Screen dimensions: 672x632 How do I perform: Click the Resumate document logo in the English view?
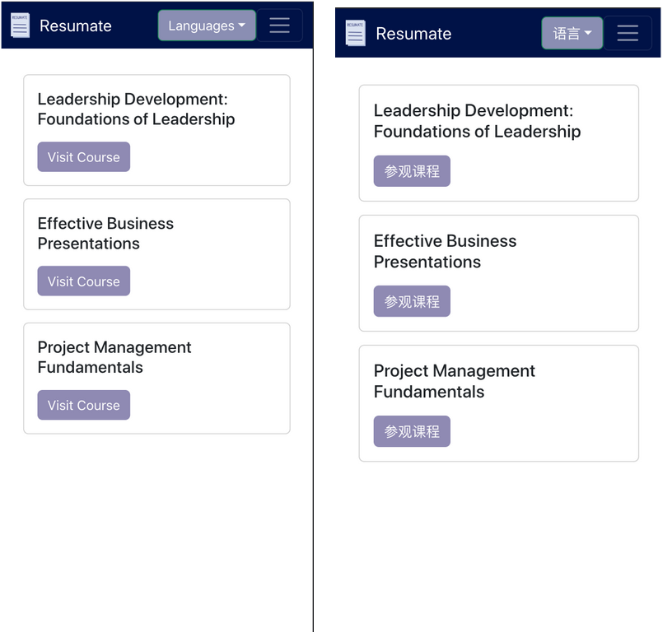click(x=20, y=26)
